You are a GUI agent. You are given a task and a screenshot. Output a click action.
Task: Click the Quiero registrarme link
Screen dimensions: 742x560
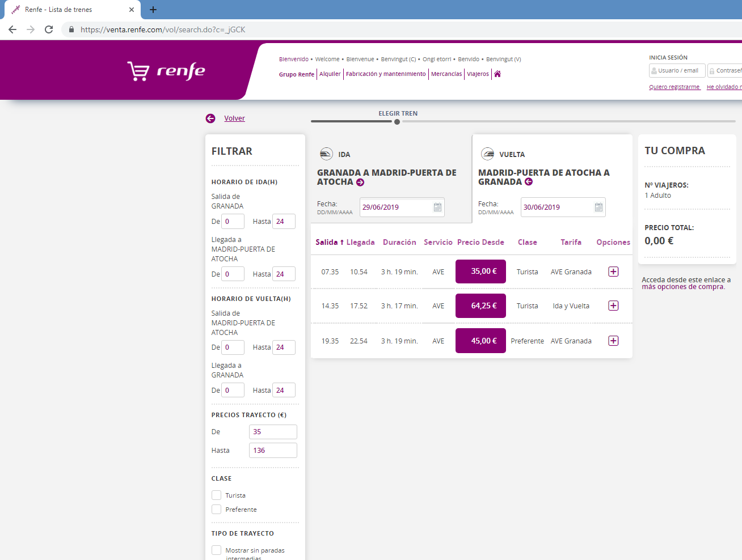tap(674, 87)
